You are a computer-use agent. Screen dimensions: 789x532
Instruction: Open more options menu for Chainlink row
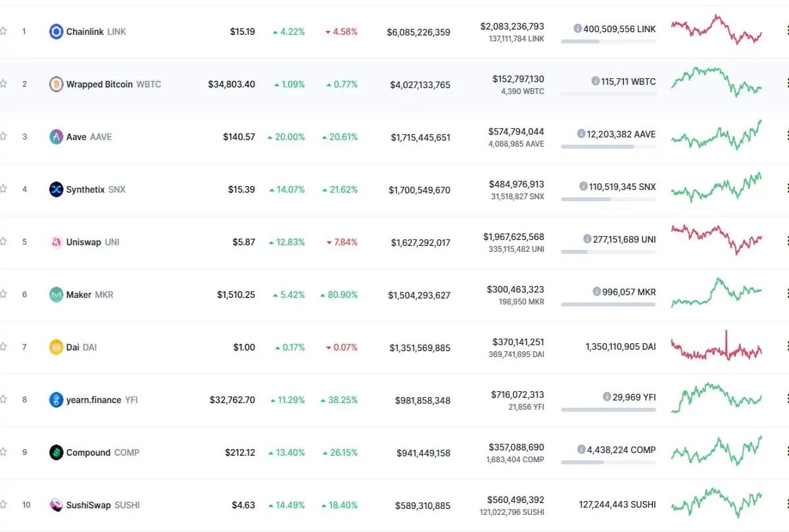coord(786,31)
